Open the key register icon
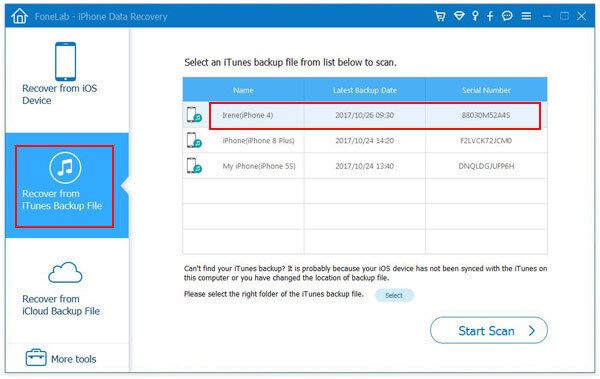The width and height of the screenshot is (600, 379). (475, 16)
